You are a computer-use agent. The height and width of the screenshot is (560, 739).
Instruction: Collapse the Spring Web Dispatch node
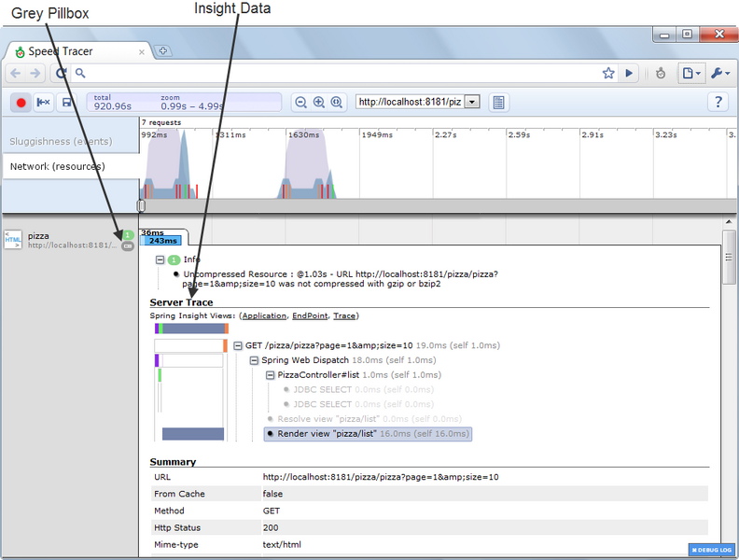[254, 360]
